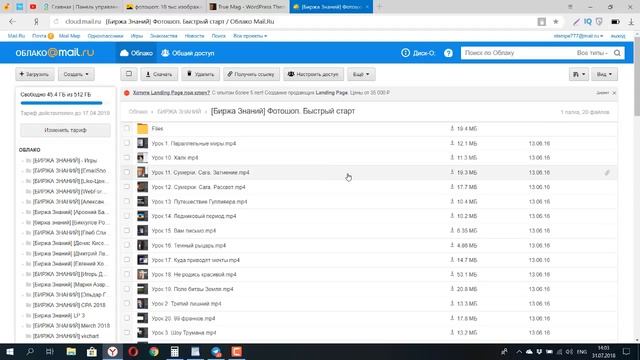Check the box for Урок 17 file
640x360 pixels.
[x=127, y=260]
